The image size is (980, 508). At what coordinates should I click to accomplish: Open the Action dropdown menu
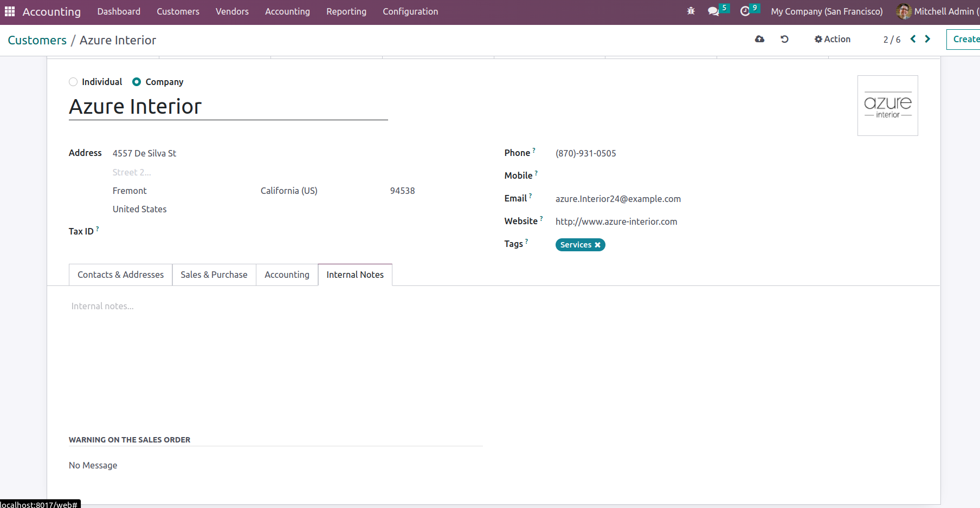point(832,39)
